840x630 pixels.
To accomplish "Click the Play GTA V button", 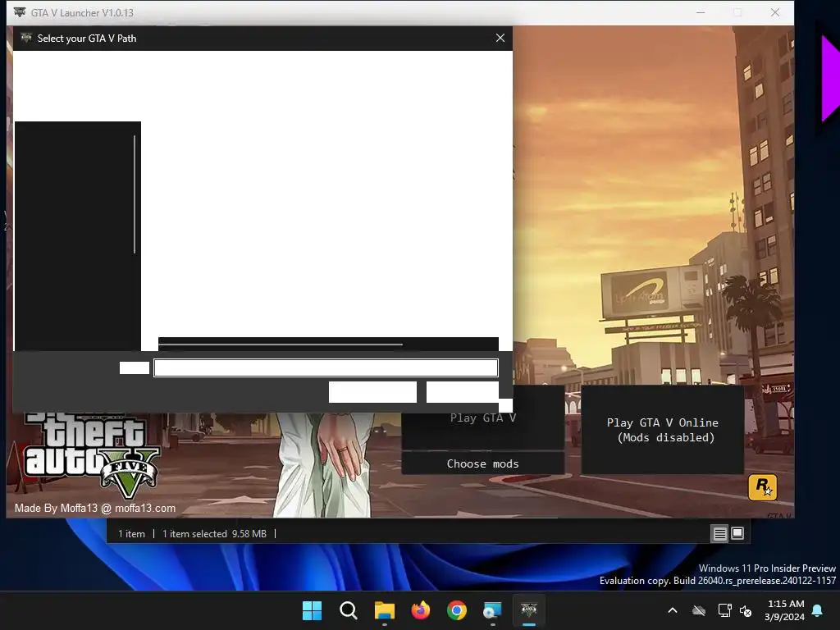I will (482, 418).
